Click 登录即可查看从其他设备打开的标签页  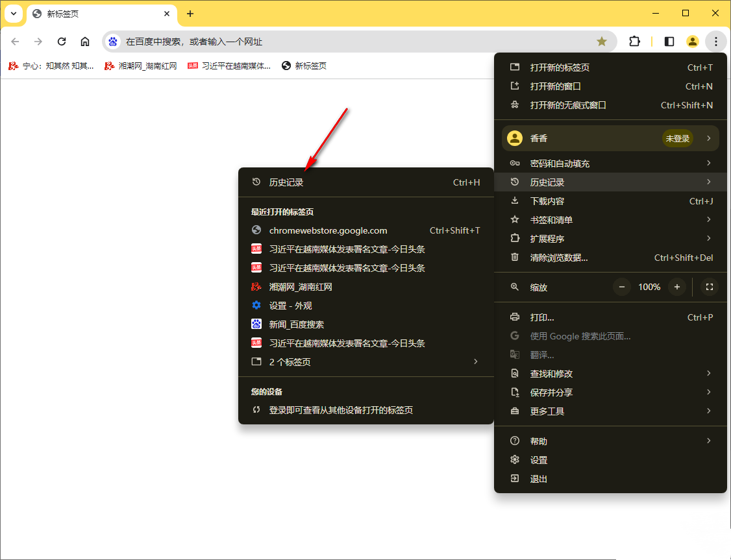[366, 410]
